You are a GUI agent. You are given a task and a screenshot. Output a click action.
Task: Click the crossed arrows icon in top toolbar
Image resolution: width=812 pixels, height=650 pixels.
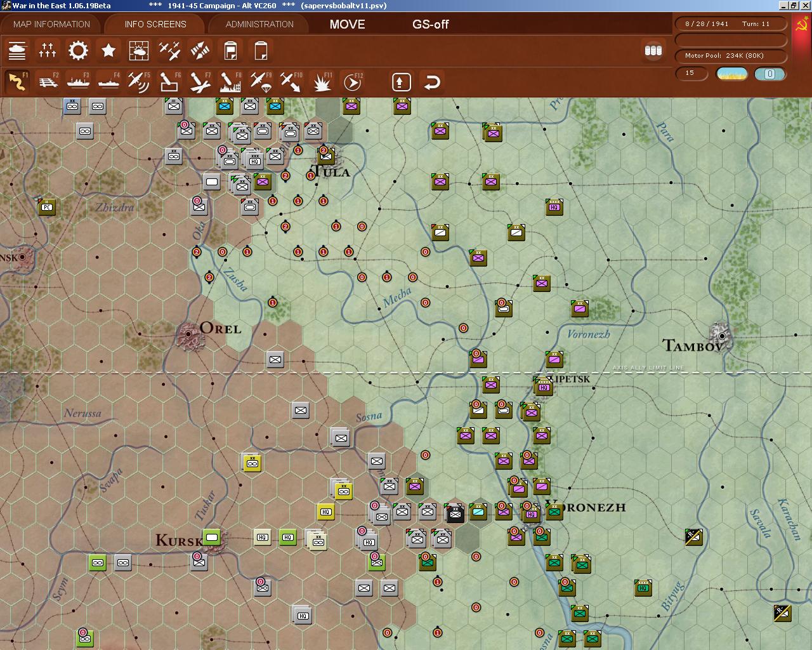click(x=200, y=50)
